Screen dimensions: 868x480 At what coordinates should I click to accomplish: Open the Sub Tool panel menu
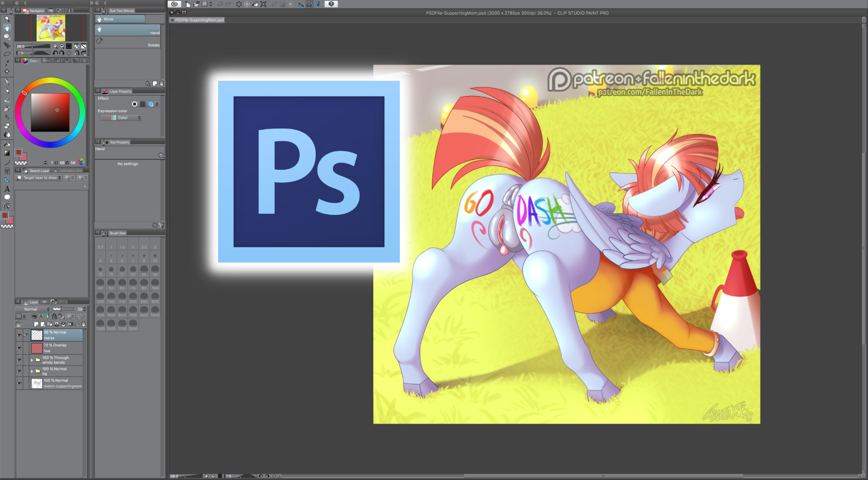[x=98, y=10]
